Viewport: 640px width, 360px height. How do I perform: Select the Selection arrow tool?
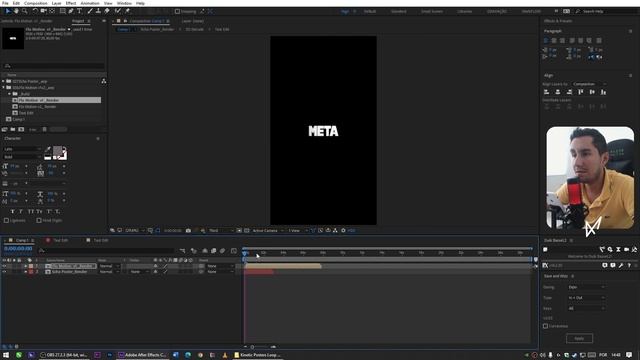pos(8,11)
